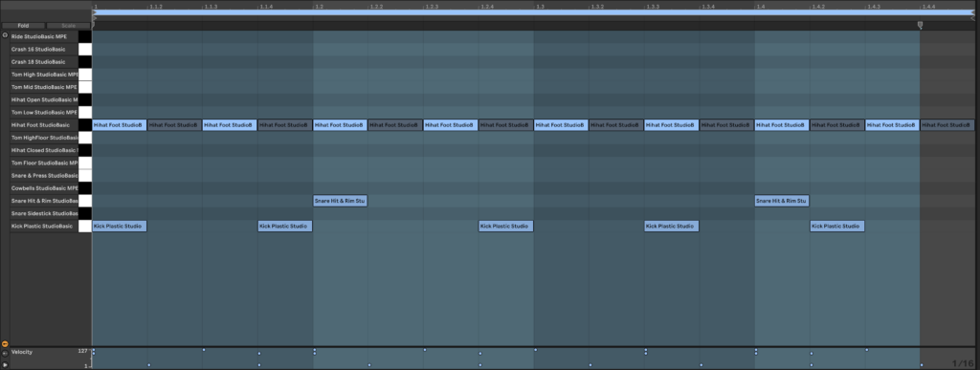Click the play triangle icon below Velocity

coord(5,365)
